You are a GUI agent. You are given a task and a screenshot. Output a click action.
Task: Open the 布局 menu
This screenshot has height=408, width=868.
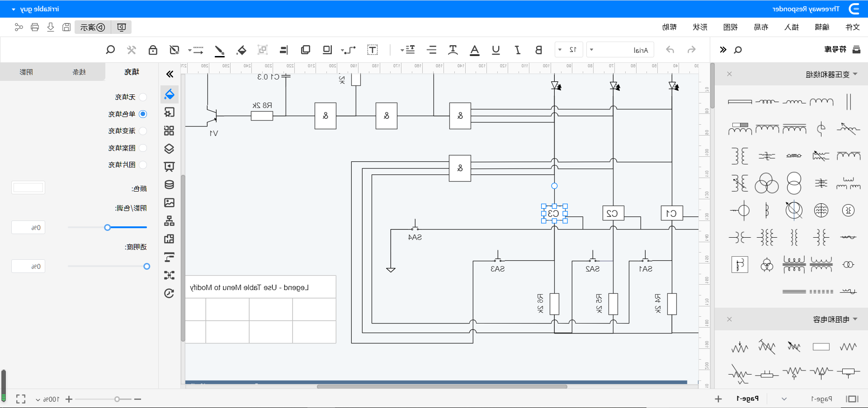pos(761,27)
